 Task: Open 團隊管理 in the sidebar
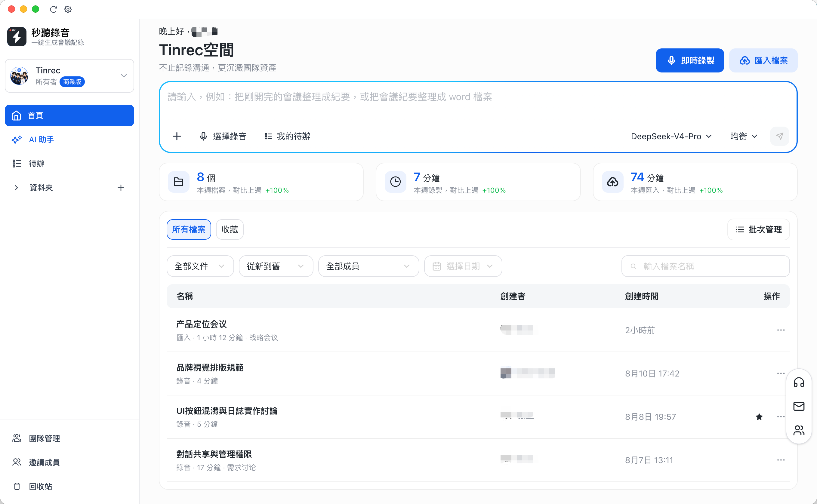(69, 438)
